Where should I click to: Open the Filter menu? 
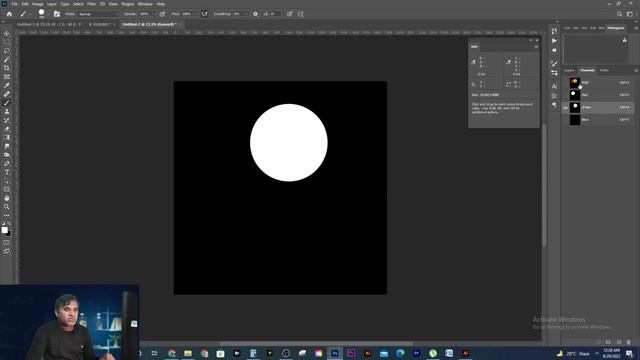pos(91,4)
